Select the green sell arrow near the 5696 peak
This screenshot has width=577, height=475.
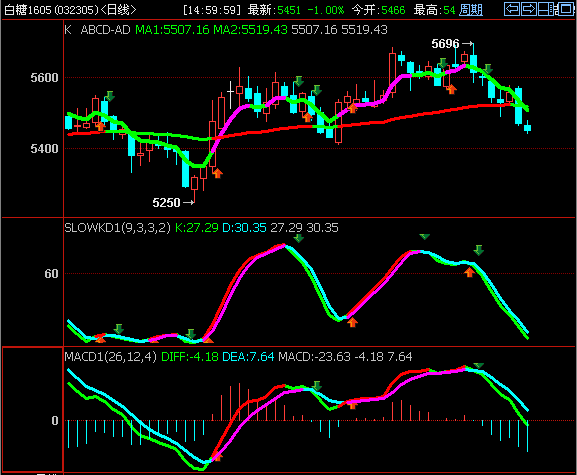tap(443, 63)
